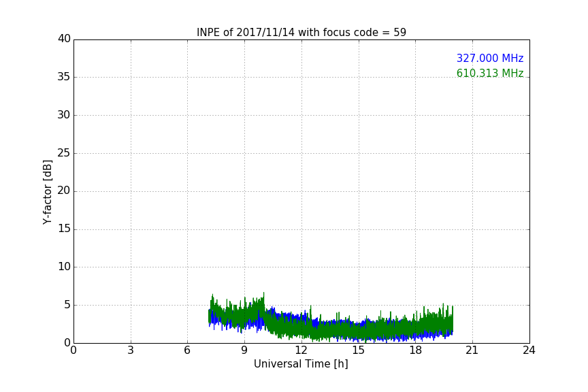Click the x-axis tick label 21
This screenshot has height=392, width=588.
coord(472,350)
